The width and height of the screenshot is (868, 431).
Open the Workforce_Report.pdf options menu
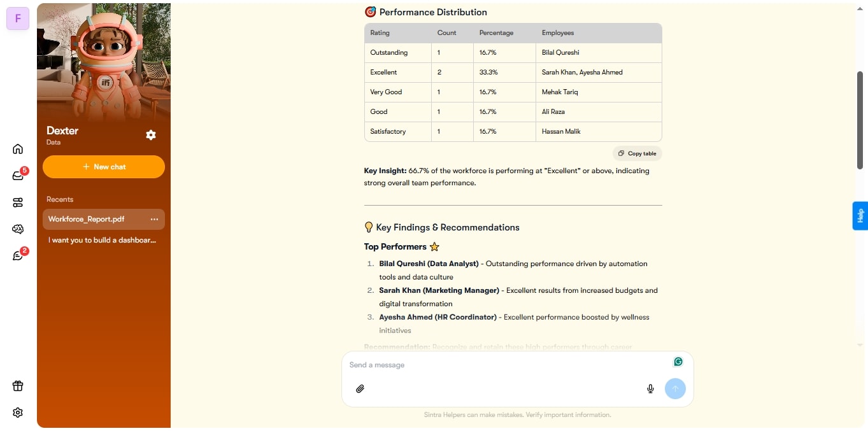tap(154, 219)
